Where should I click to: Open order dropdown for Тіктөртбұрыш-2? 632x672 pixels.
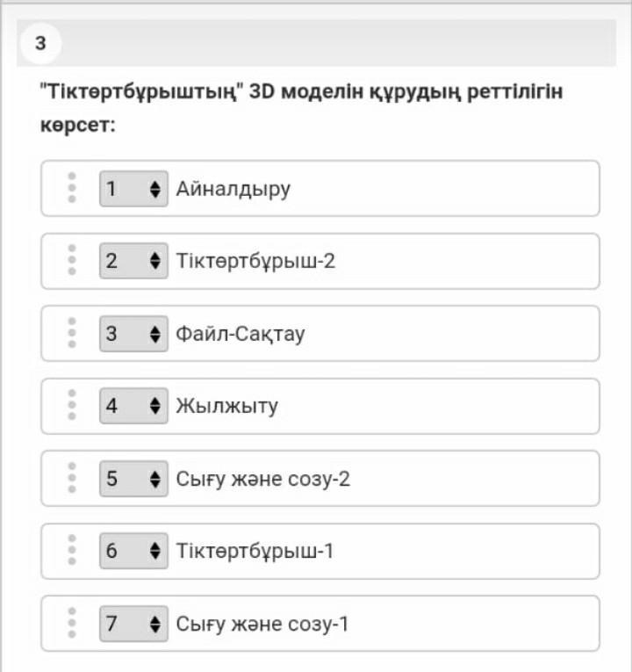pyautogui.click(x=133, y=261)
